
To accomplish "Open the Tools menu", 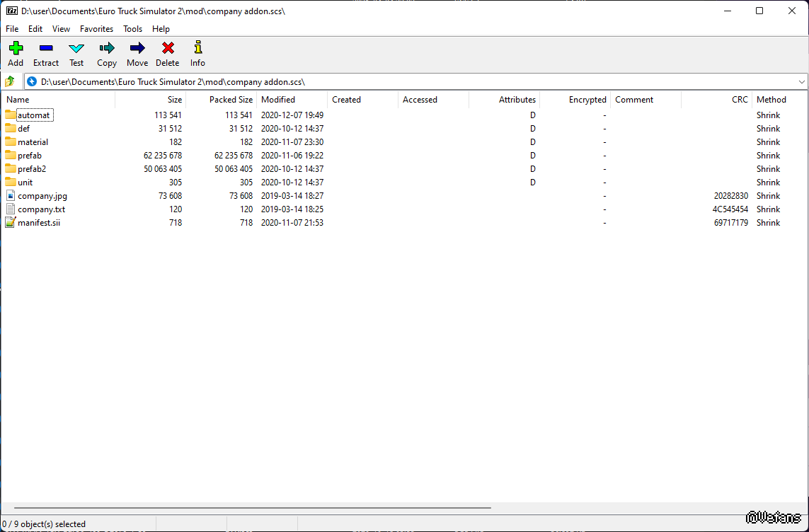I will (132, 29).
